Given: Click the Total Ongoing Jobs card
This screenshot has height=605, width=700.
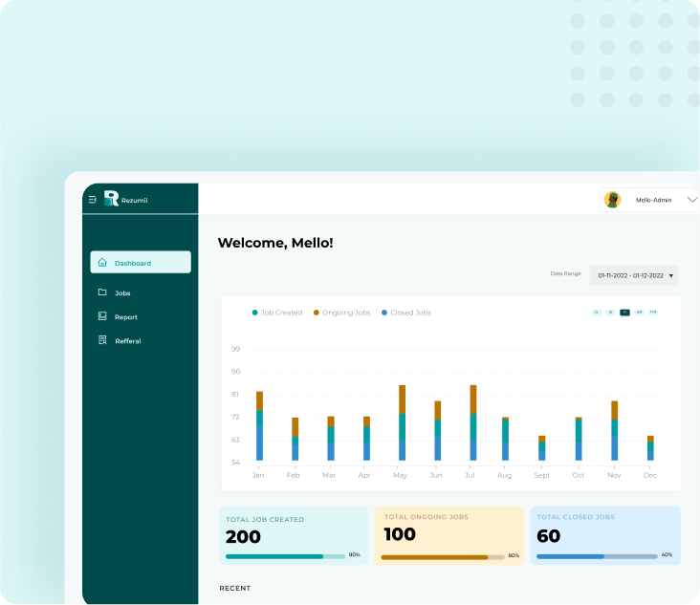Looking at the screenshot, I should (448, 535).
